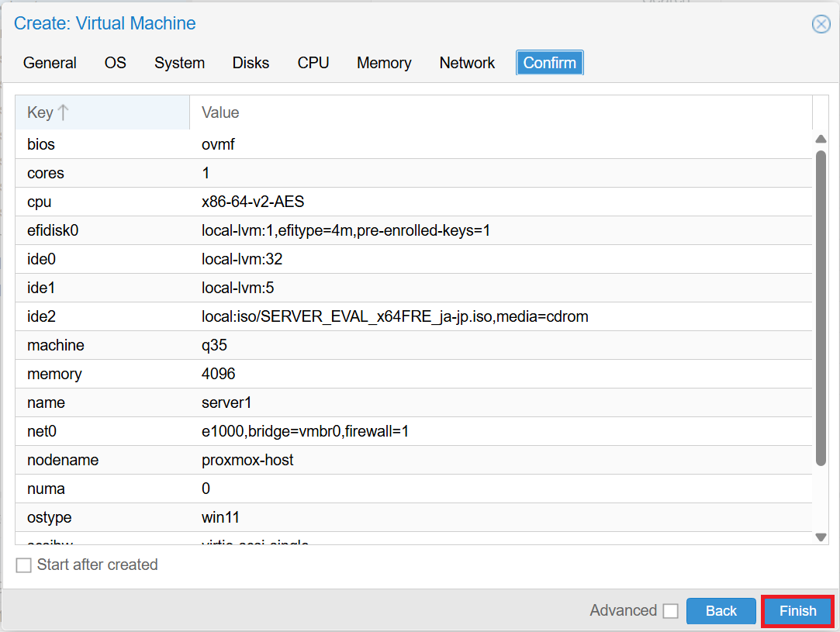Image resolution: width=840 pixels, height=632 pixels.
Task: Click the Back button
Action: click(x=721, y=611)
